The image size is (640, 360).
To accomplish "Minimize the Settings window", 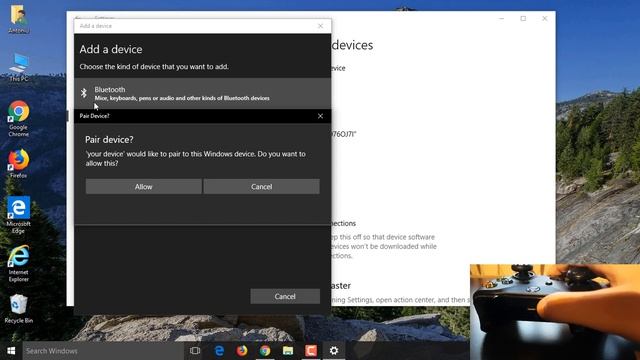I will tap(502, 18).
